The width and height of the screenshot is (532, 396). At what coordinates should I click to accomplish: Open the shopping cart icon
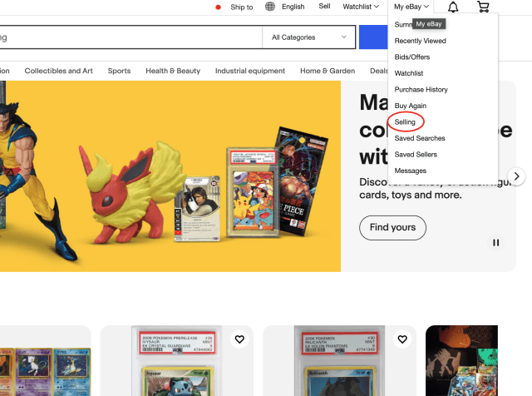click(483, 7)
